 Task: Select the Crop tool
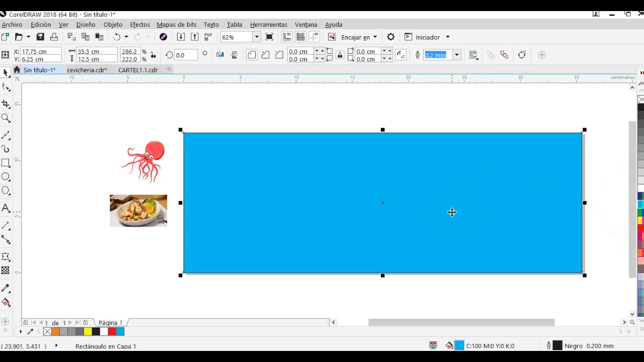pyautogui.click(x=6, y=105)
